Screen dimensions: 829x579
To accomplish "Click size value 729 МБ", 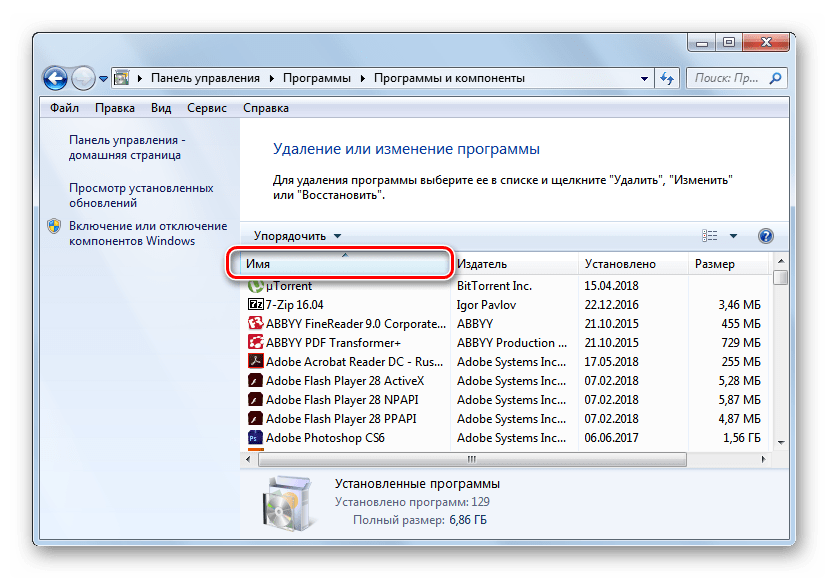I will tap(741, 343).
